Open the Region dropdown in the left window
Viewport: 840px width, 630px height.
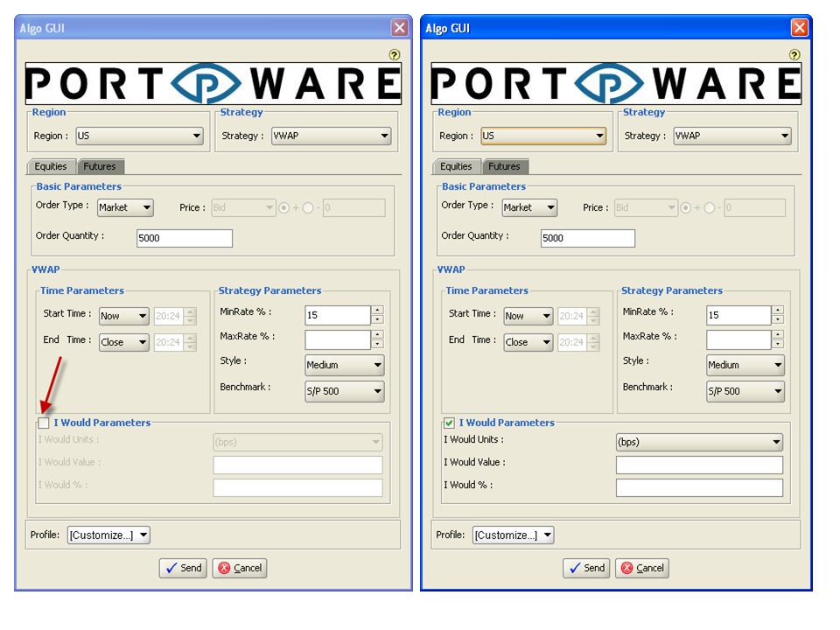(139, 136)
